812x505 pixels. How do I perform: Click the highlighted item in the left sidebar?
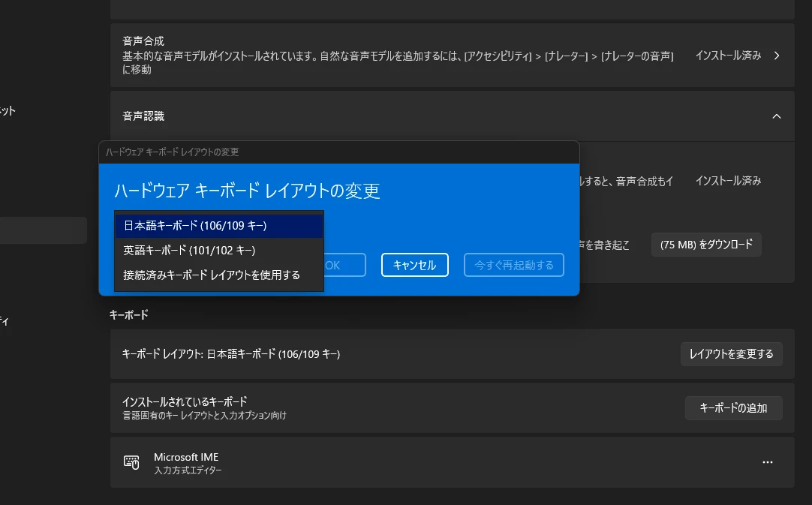43,230
